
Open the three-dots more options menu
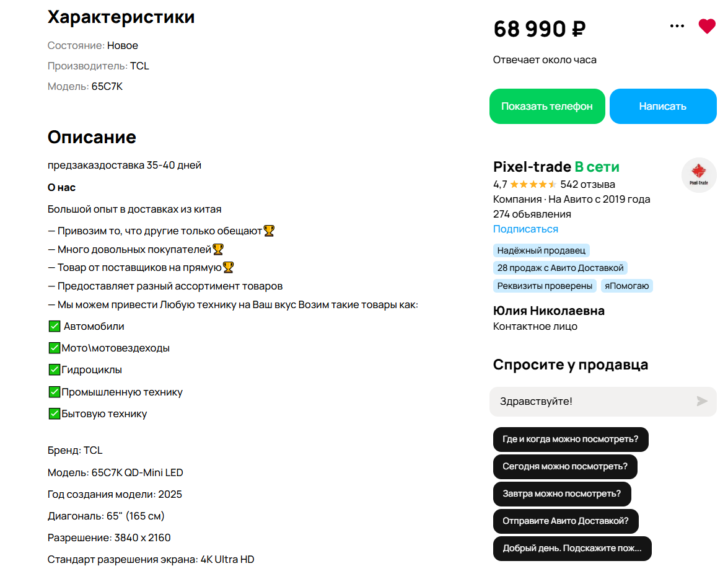click(x=677, y=26)
